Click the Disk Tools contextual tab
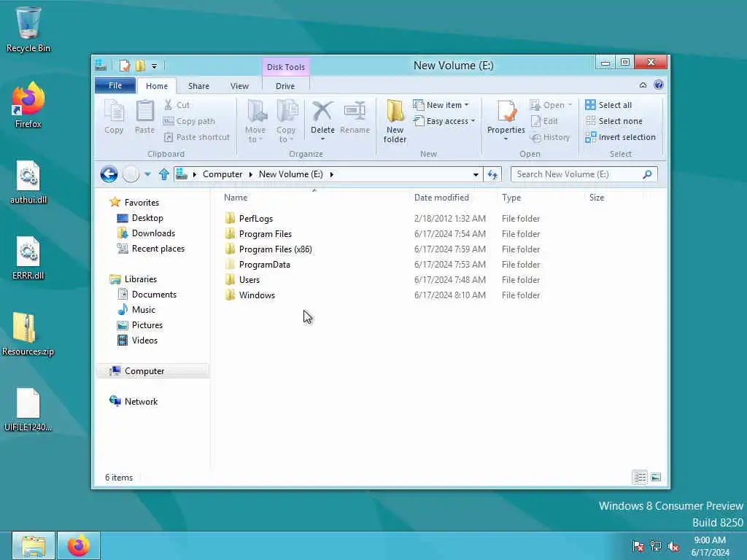Image resolution: width=747 pixels, height=560 pixels. [286, 67]
